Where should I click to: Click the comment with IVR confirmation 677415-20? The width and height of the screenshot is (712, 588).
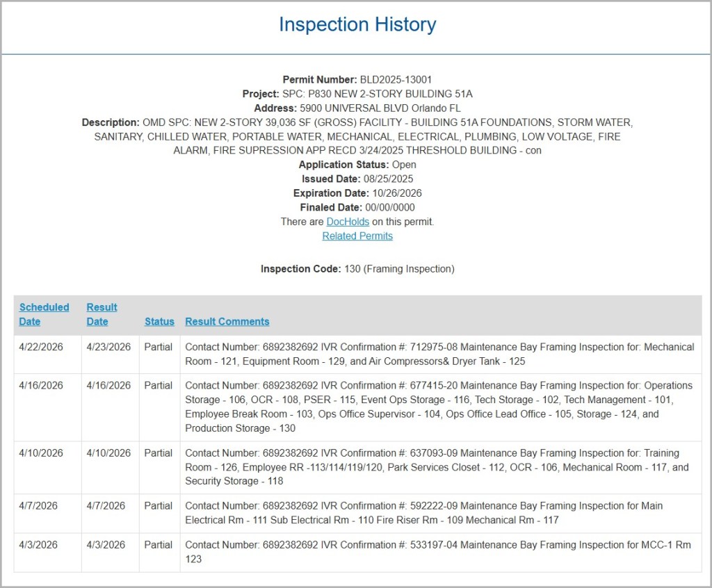pyautogui.click(x=439, y=407)
